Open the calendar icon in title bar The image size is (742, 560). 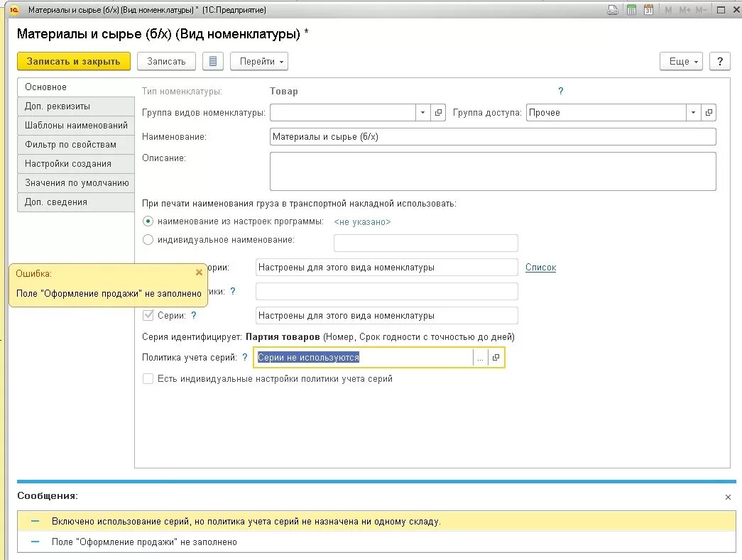point(648,10)
